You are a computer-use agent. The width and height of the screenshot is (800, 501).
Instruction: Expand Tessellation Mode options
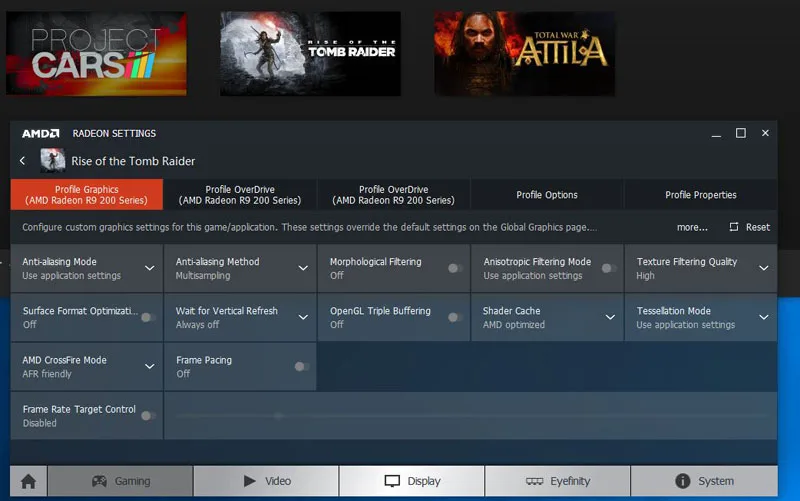tap(763, 317)
